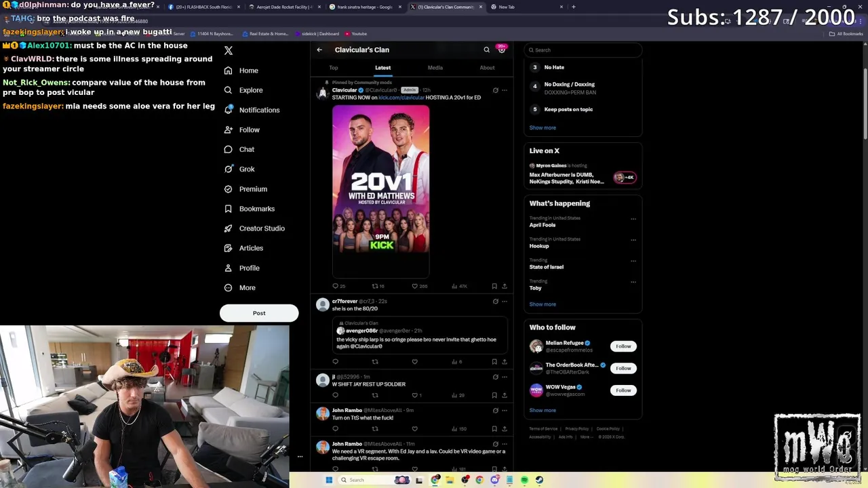The height and width of the screenshot is (488, 868).
Task: Reply to cr7forever's post
Action: point(335,361)
